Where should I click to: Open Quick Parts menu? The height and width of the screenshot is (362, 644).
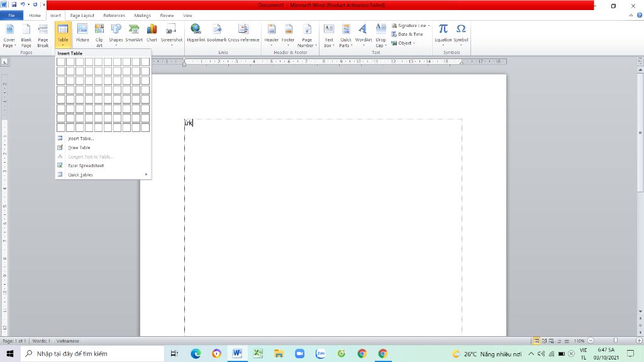coord(346,35)
